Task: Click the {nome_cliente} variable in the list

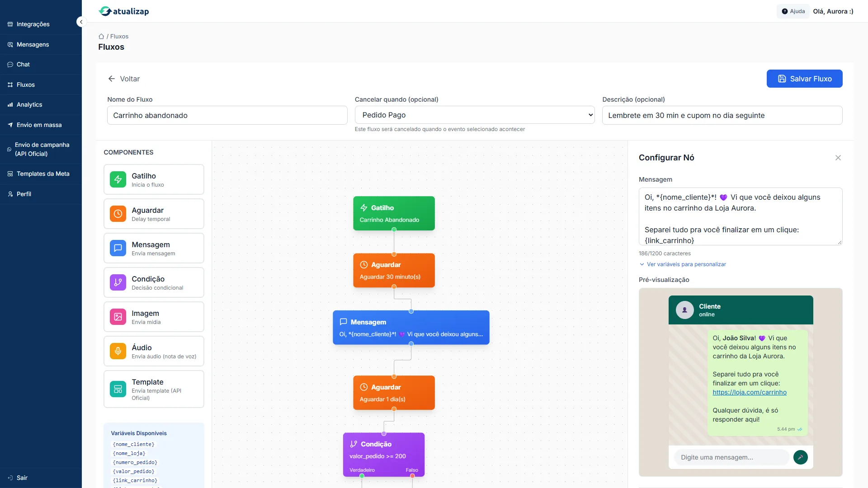Action: click(x=134, y=445)
